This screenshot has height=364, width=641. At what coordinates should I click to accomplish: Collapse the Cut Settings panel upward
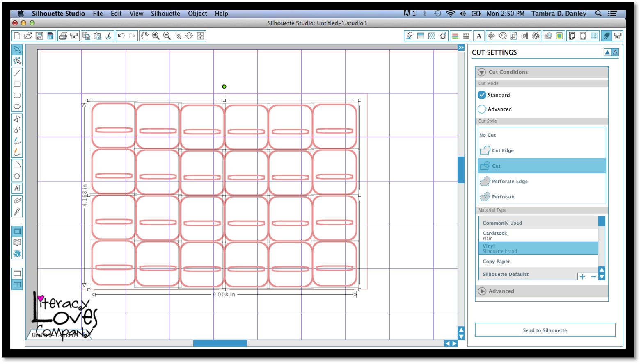click(607, 52)
